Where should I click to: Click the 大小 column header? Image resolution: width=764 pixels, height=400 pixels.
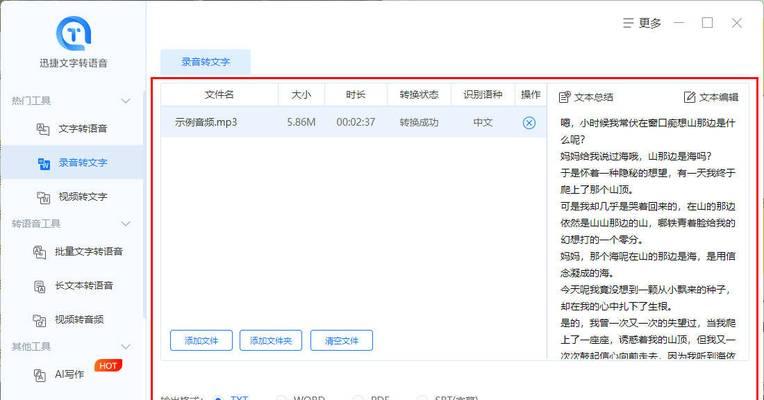tap(301, 95)
